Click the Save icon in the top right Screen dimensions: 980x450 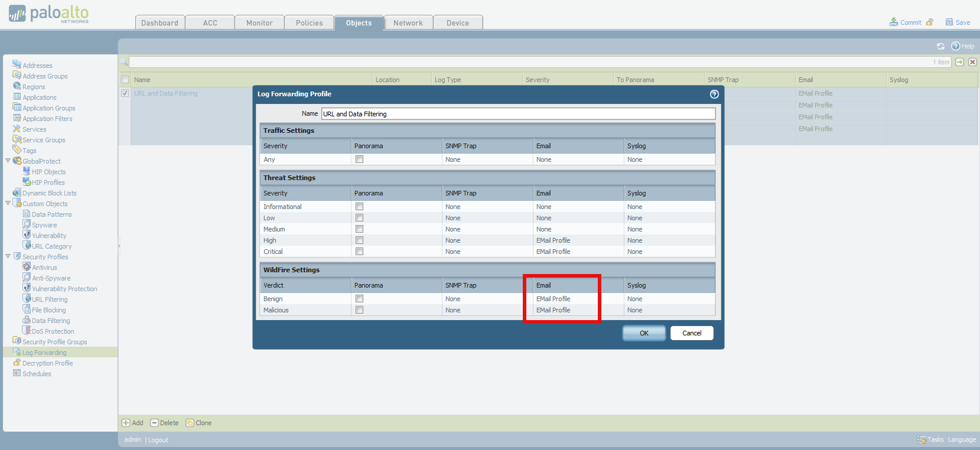949,22
